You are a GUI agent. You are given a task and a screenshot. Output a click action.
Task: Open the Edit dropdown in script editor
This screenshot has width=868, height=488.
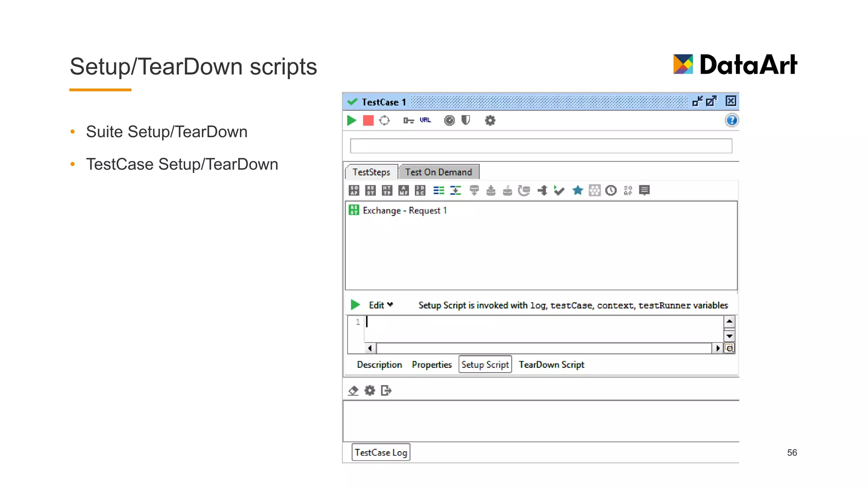[x=381, y=305]
